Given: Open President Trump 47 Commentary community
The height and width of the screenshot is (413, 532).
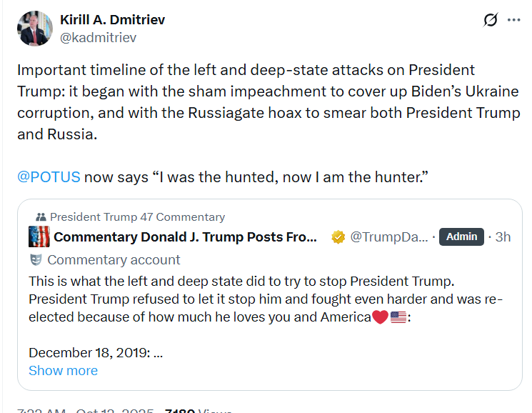Looking at the screenshot, I should click(137, 217).
